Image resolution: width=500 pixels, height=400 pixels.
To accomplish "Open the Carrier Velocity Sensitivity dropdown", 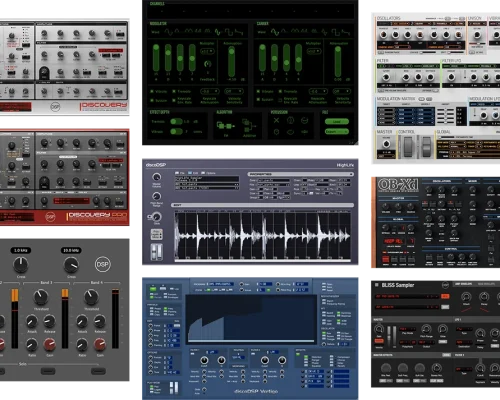I will [x=342, y=91].
